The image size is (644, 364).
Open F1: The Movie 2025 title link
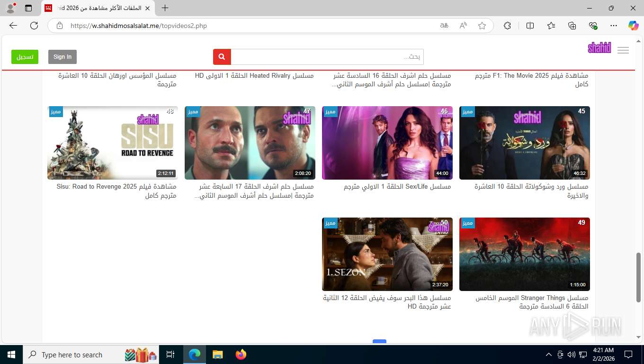click(532, 80)
